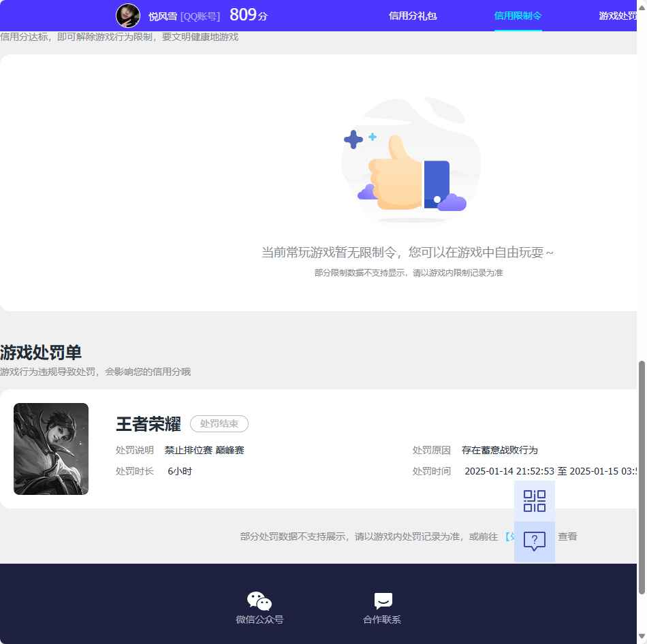Open the QR code floating button

(535, 501)
